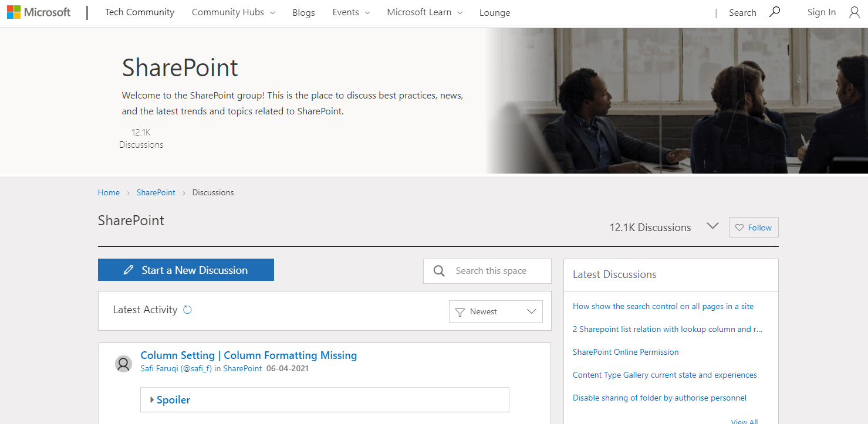
Task: Click the Discussions breadcrumb text
Action: click(213, 192)
